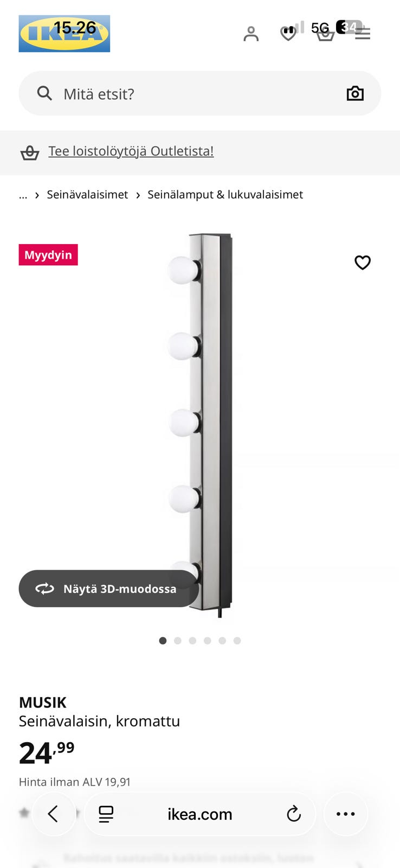Tap the browser back arrow button
Viewport: 400px width, 868px height.
pyautogui.click(x=54, y=814)
